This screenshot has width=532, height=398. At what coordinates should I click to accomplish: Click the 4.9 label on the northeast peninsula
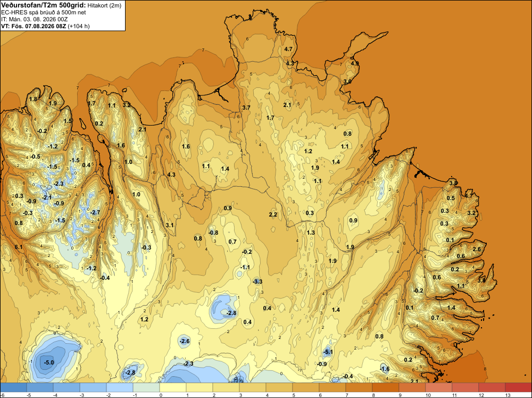355,63
